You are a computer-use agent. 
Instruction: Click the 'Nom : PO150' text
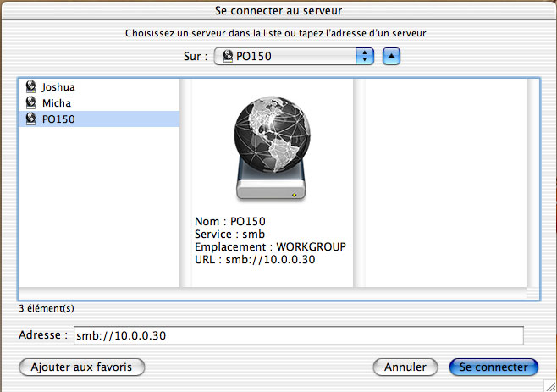point(230,222)
